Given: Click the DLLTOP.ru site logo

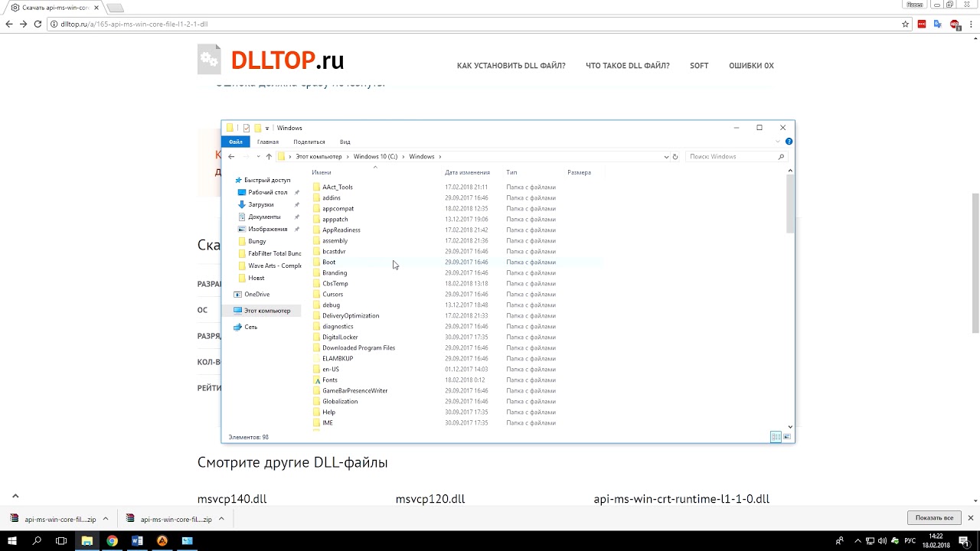Looking at the screenshot, I should [271, 60].
